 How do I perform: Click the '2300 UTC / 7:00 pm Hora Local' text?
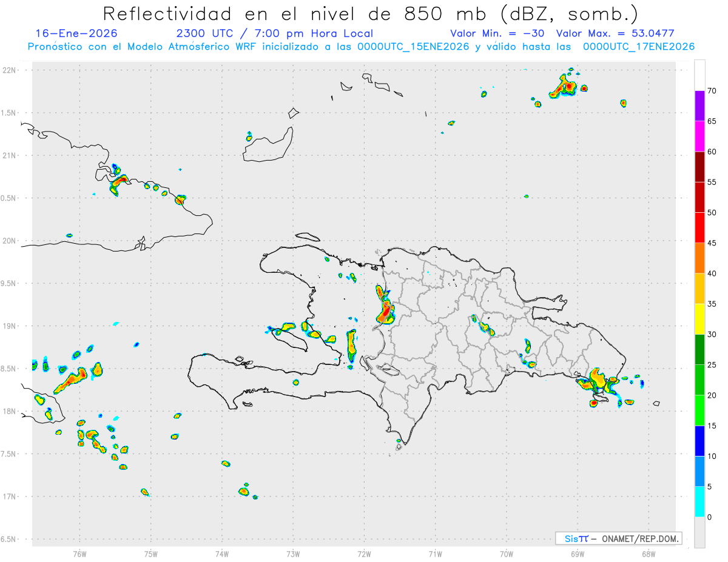pos(274,33)
